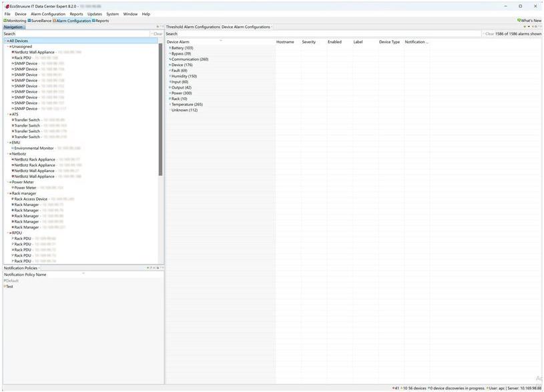Image resolution: width=544 pixels, height=392 pixels.
Task: Open the Reports perspective in toolbar
Action: pos(101,21)
